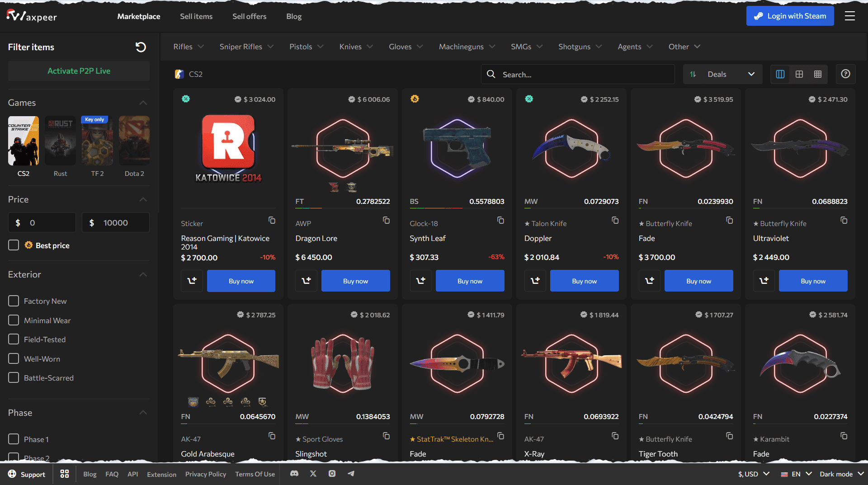Image resolution: width=868 pixels, height=485 pixels.
Task: Open the Agents category menu
Action: tap(635, 47)
